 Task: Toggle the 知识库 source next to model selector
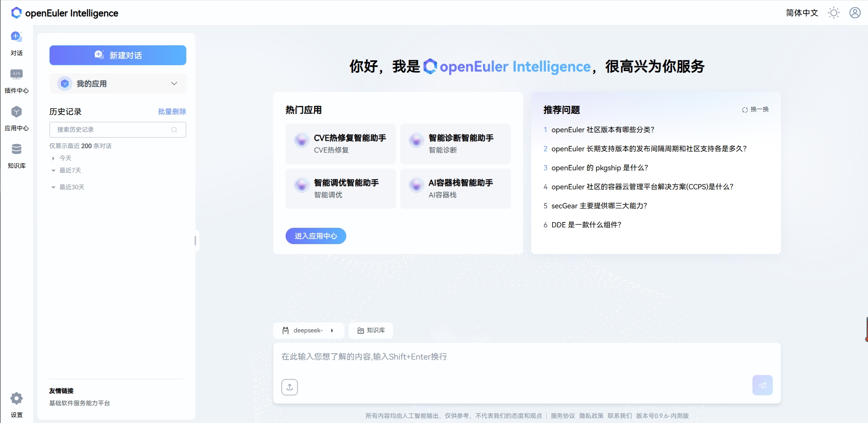(x=370, y=331)
